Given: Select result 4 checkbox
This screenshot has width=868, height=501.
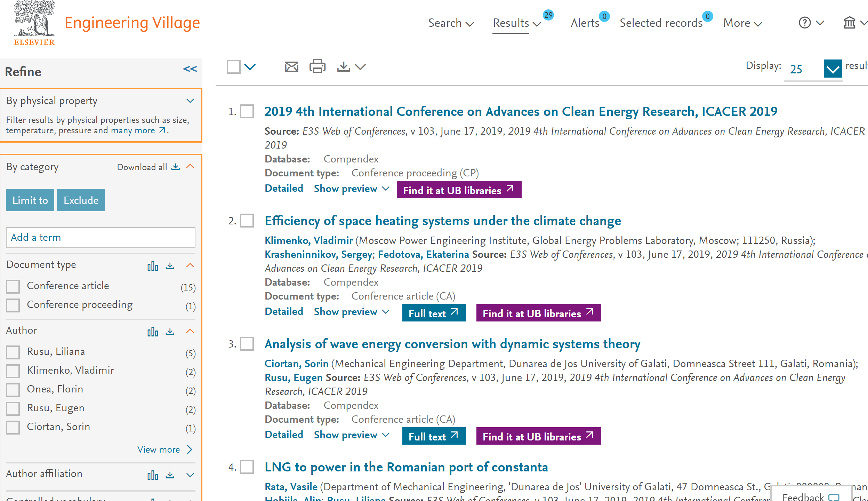Looking at the screenshot, I should click(x=247, y=467).
